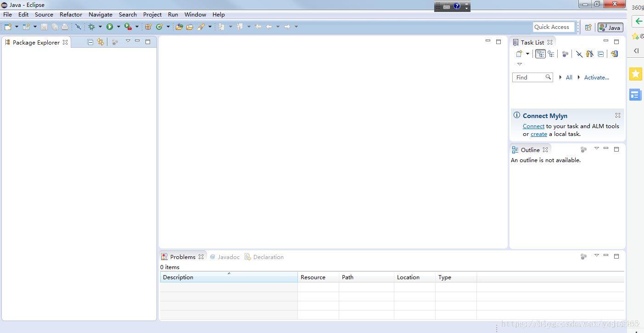This screenshot has height=333, width=644.
Task: Click the Find field in Task List
Action: [x=530, y=77]
